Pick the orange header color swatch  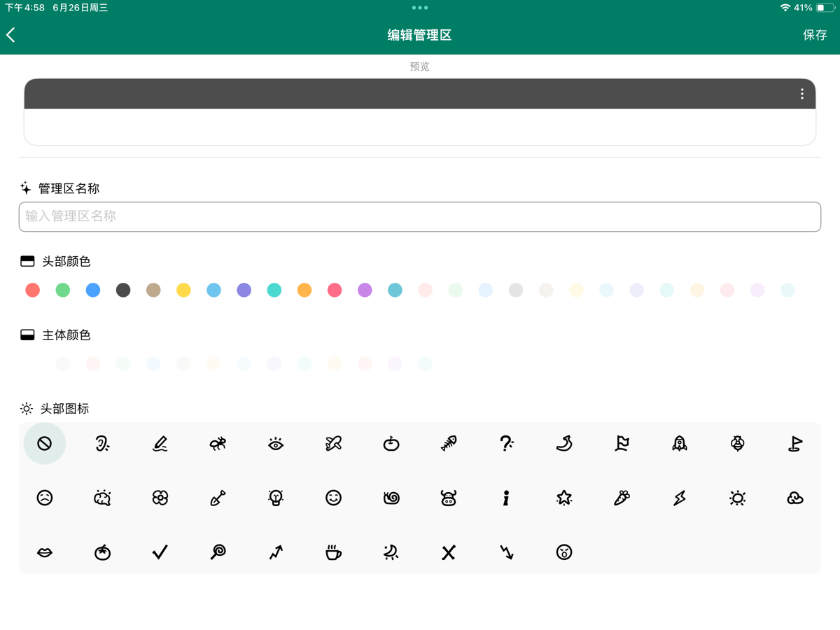coord(304,290)
